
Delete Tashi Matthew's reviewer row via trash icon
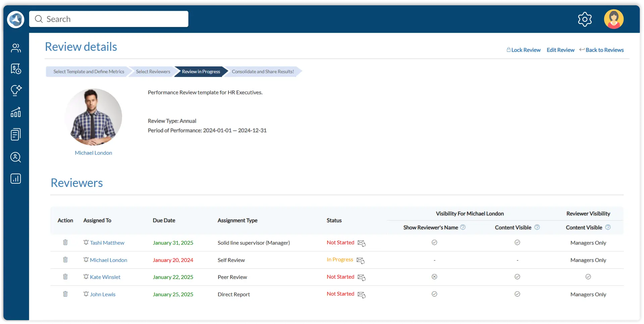(x=65, y=242)
